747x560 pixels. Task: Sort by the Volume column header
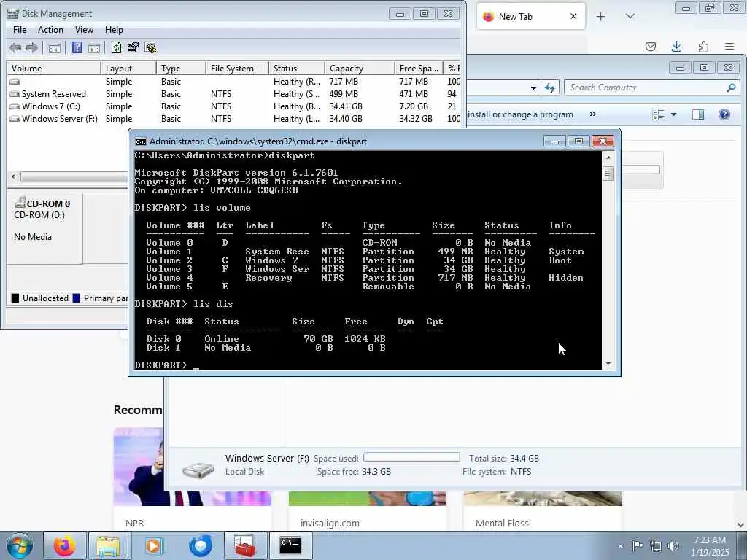tap(54, 68)
